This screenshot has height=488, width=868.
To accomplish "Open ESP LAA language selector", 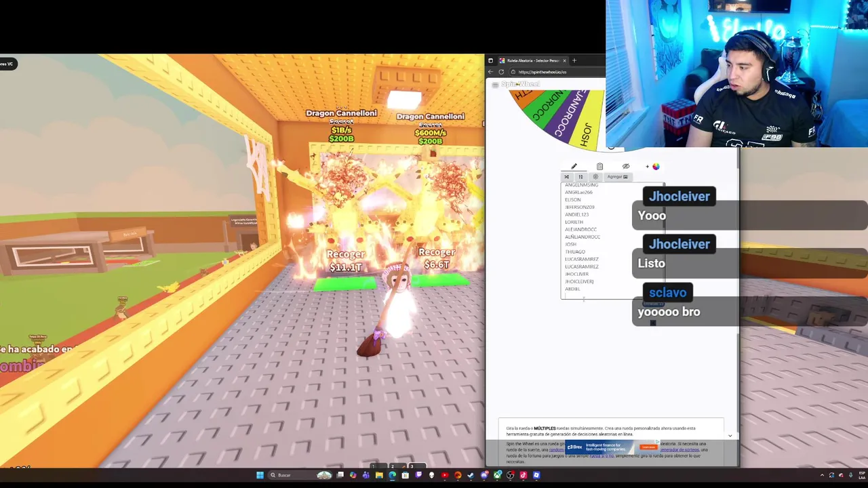I will 863,475.
